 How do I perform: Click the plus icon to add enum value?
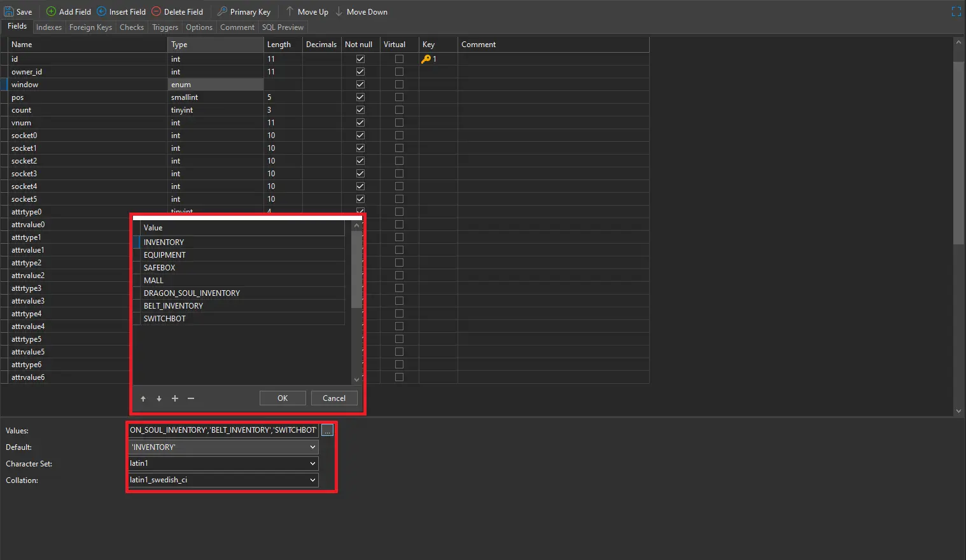pyautogui.click(x=175, y=398)
